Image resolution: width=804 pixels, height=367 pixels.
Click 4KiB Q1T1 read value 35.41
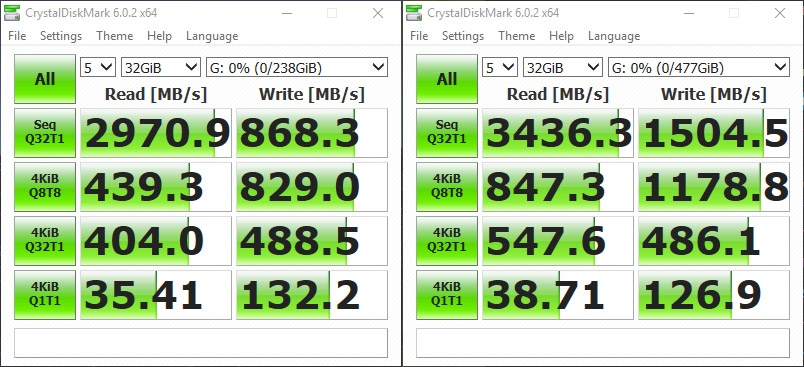point(156,295)
